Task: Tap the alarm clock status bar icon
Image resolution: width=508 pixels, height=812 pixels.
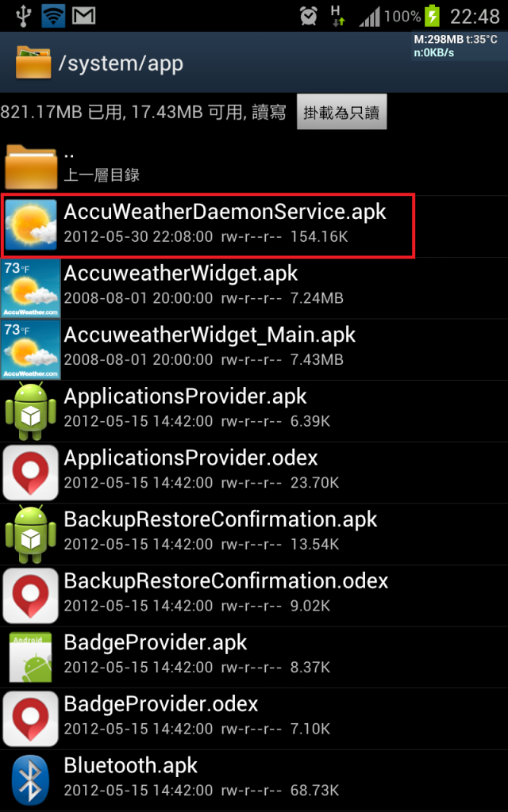Action: [309, 16]
